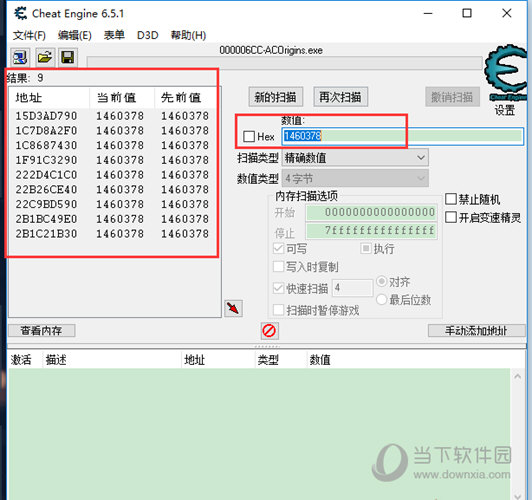Click the 手动添加地址 button
This screenshot has height=500, width=532.
click(x=476, y=330)
